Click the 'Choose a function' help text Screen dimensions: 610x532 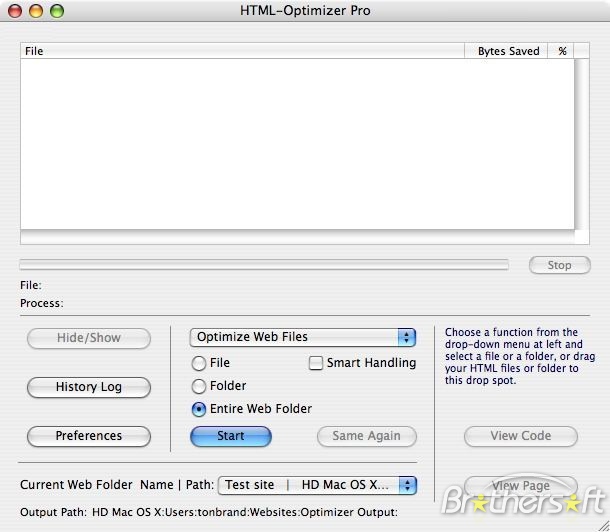520,356
